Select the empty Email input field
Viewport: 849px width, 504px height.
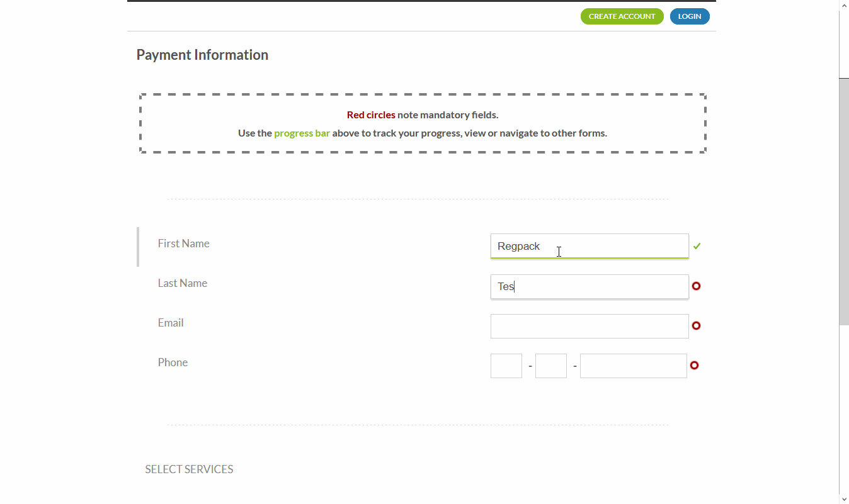click(x=589, y=326)
